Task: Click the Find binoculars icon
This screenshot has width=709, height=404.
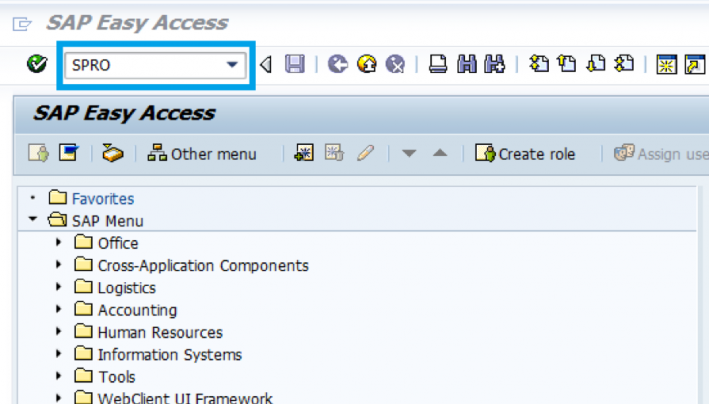Action: point(466,65)
